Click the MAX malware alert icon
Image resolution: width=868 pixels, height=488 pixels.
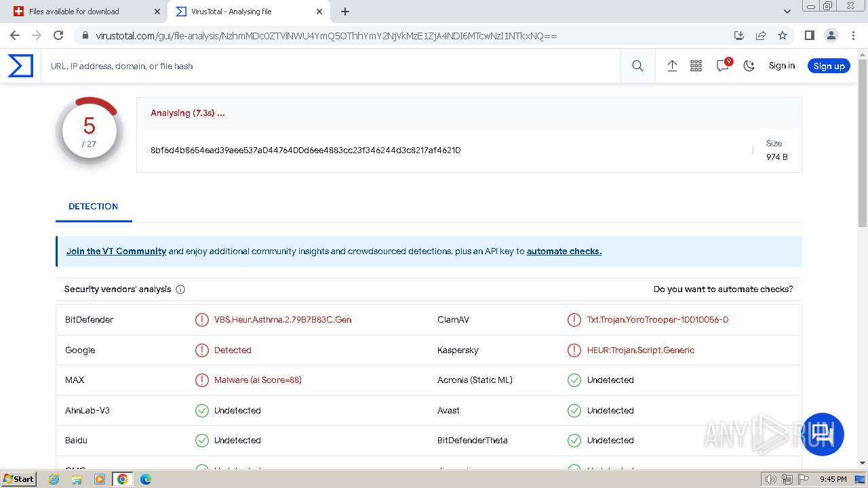point(202,380)
